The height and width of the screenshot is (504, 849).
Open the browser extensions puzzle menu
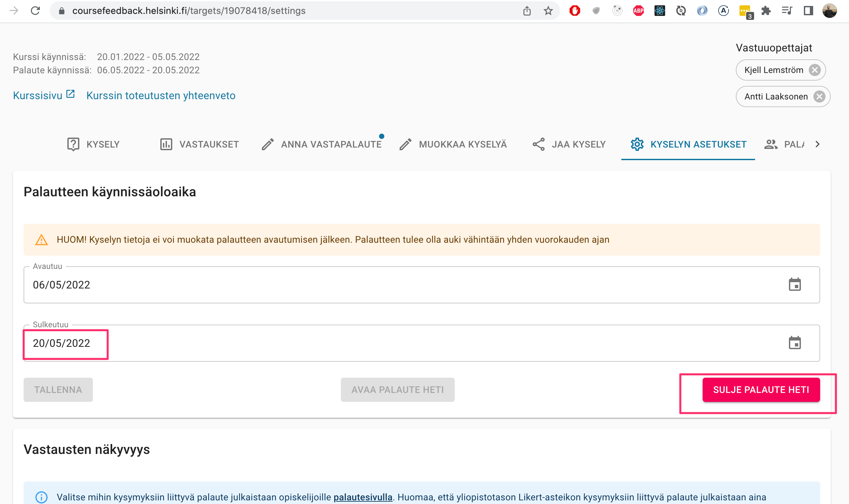tap(766, 11)
